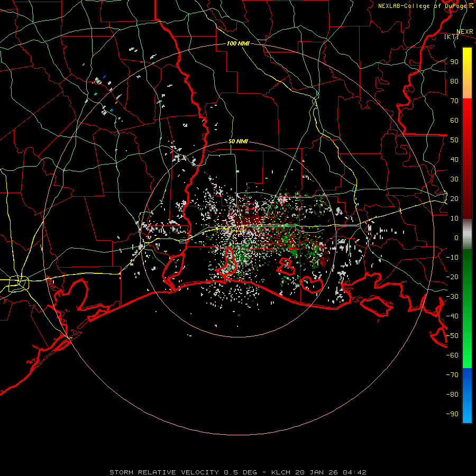The height and width of the screenshot is (476, 476).
Task: Pick the red band of the color bar
Action: click(467, 159)
